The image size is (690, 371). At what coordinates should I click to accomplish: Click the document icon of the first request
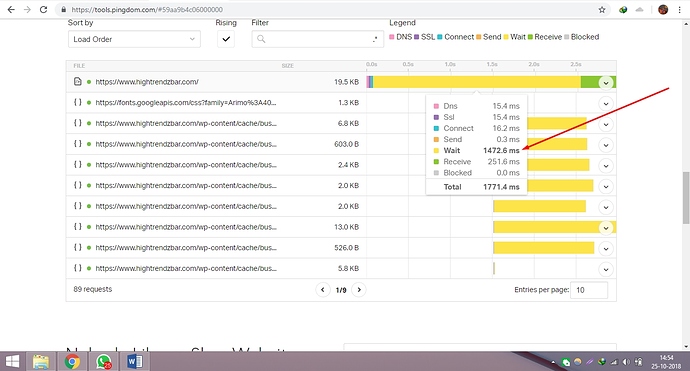click(x=77, y=81)
